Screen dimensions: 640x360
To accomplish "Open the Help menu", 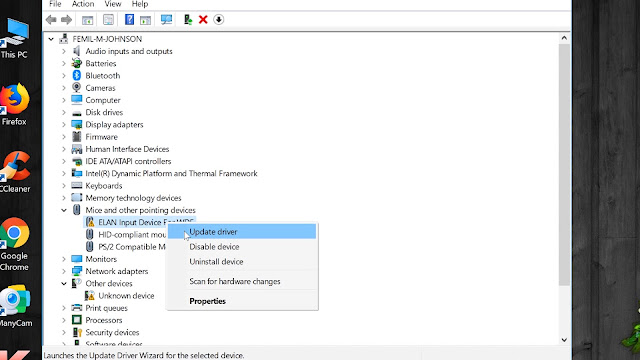I will 140,4.
